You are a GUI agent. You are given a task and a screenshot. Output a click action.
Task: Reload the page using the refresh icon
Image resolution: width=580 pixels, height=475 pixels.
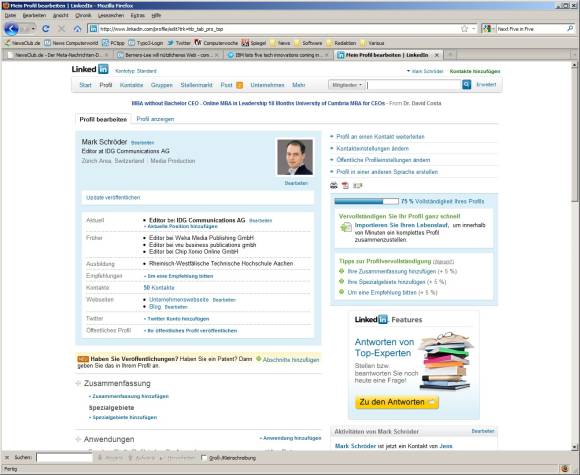46,28
